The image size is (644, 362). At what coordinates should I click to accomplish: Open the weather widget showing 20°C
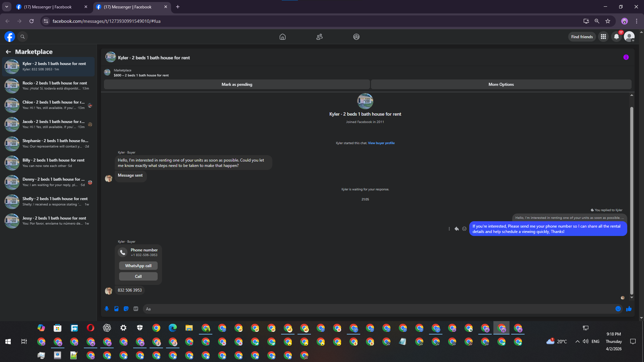(x=556, y=342)
